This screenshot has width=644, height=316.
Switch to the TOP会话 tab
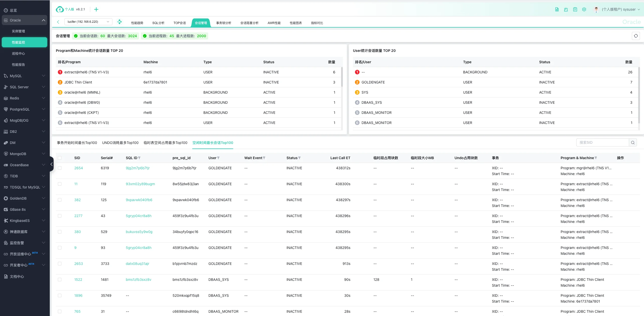click(179, 23)
